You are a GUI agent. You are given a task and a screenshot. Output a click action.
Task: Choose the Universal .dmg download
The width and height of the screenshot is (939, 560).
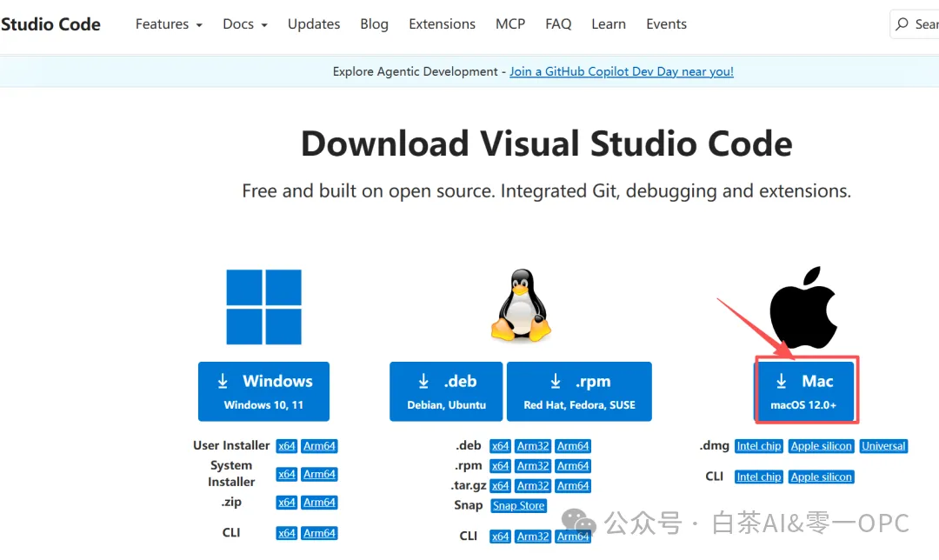[x=883, y=446]
